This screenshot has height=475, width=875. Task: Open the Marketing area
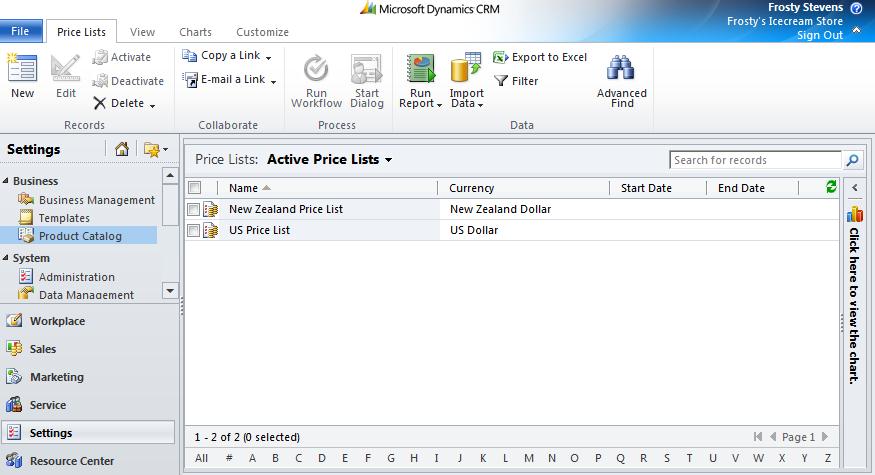88,377
